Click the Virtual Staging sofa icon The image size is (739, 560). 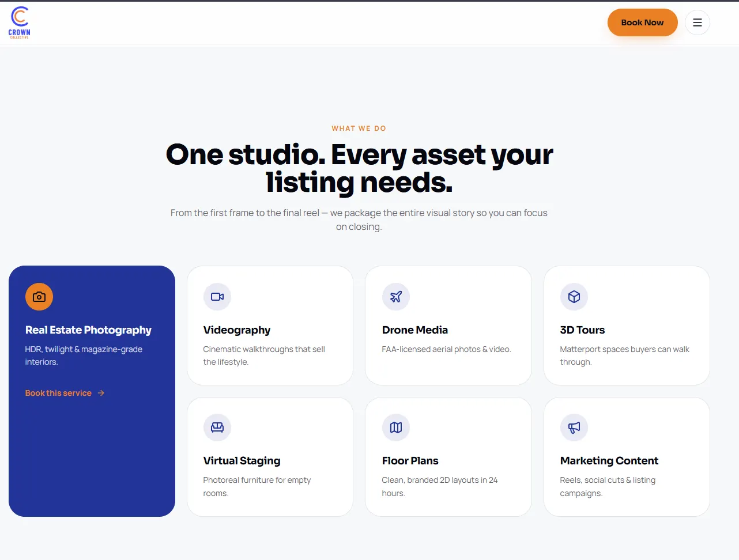point(217,427)
